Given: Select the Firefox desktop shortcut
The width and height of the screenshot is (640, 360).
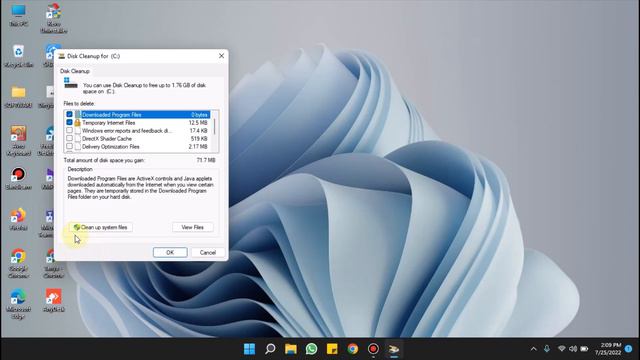Looking at the screenshot, I should [18, 220].
